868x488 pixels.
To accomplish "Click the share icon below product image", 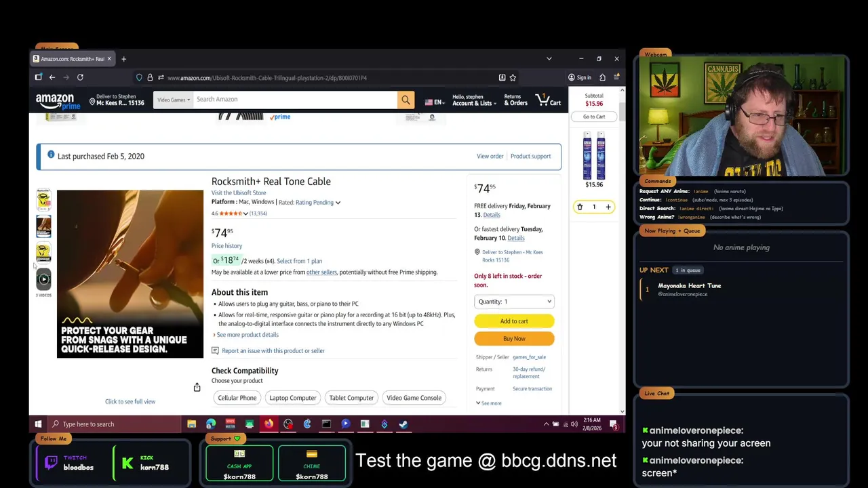I will click(197, 387).
